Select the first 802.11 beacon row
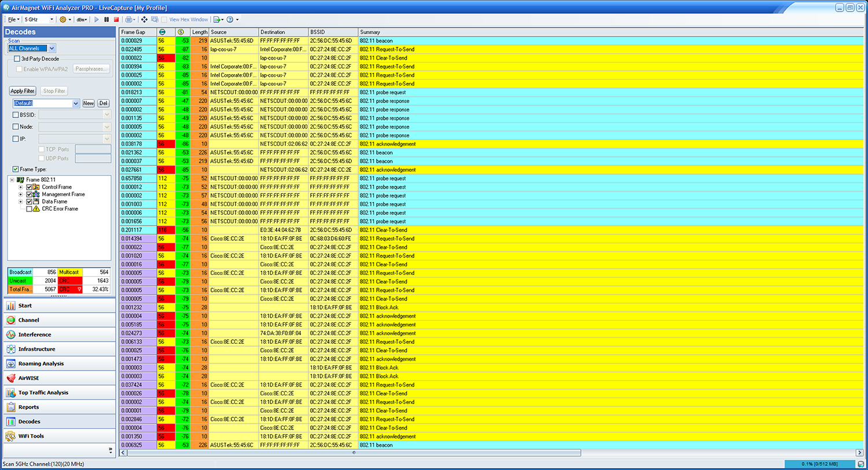This screenshot has height=470, width=868. point(491,41)
